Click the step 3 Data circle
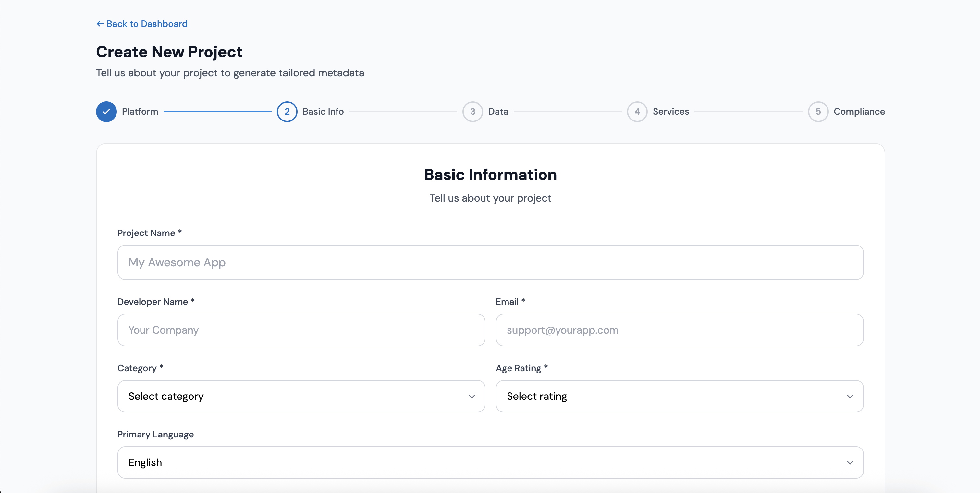Image resolution: width=980 pixels, height=493 pixels. pos(472,111)
